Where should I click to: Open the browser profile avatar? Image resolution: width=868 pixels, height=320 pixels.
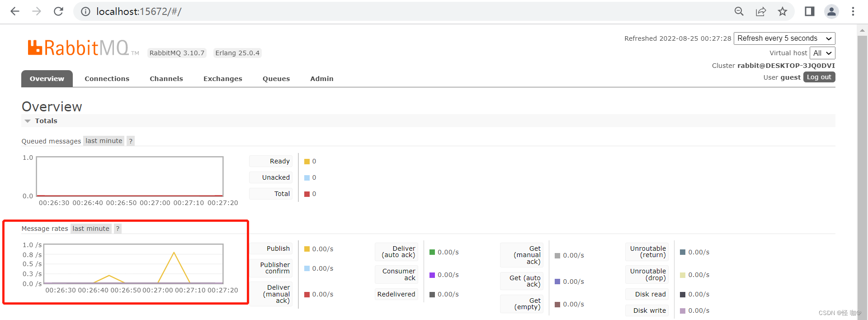[x=831, y=11]
